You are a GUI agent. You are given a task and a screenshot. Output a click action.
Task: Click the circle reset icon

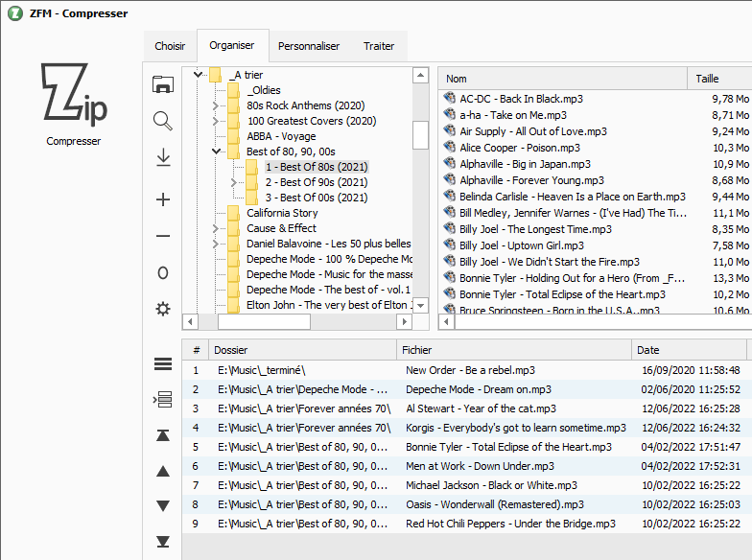pos(163,272)
